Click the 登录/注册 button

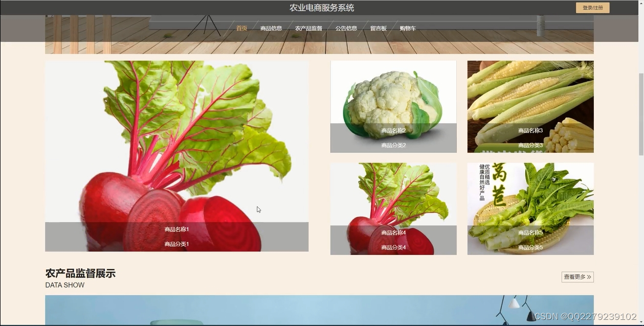click(592, 8)
